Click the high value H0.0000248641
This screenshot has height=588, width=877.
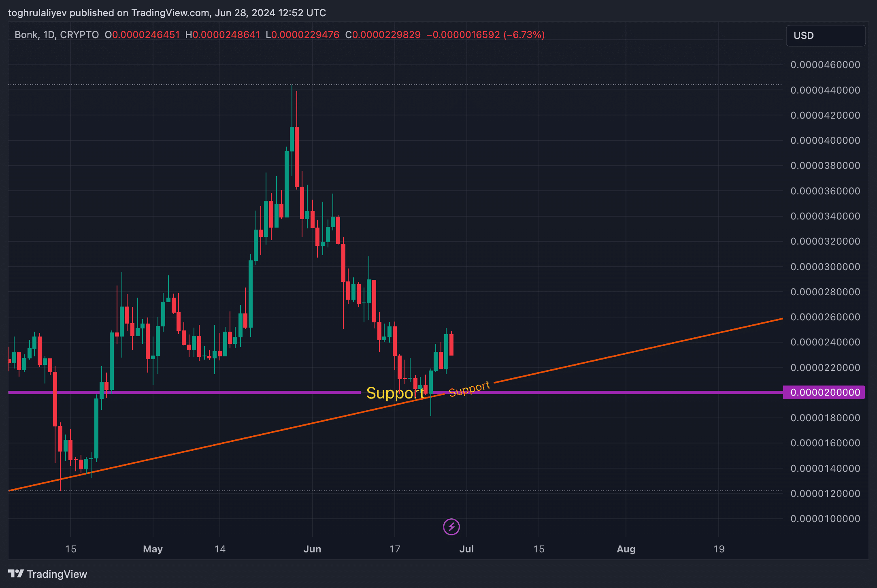pyautogui.click(x=223, y=35)
